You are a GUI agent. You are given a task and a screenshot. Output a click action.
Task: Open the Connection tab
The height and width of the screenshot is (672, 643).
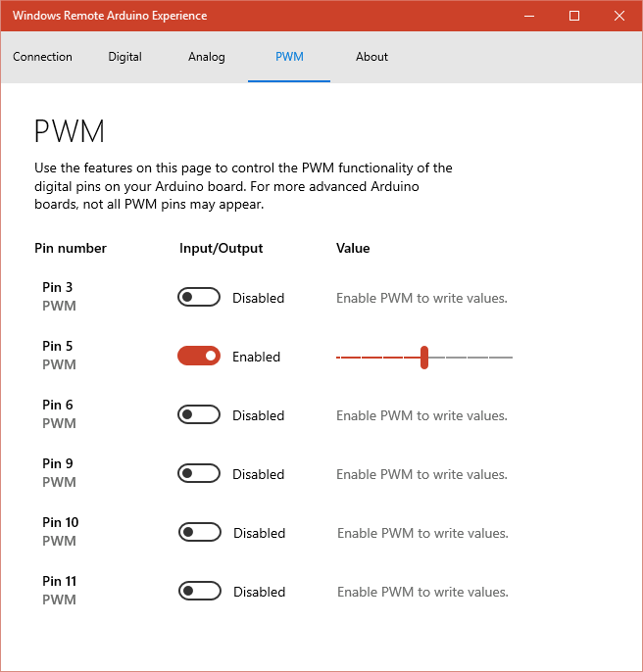[x=42, y=57]
